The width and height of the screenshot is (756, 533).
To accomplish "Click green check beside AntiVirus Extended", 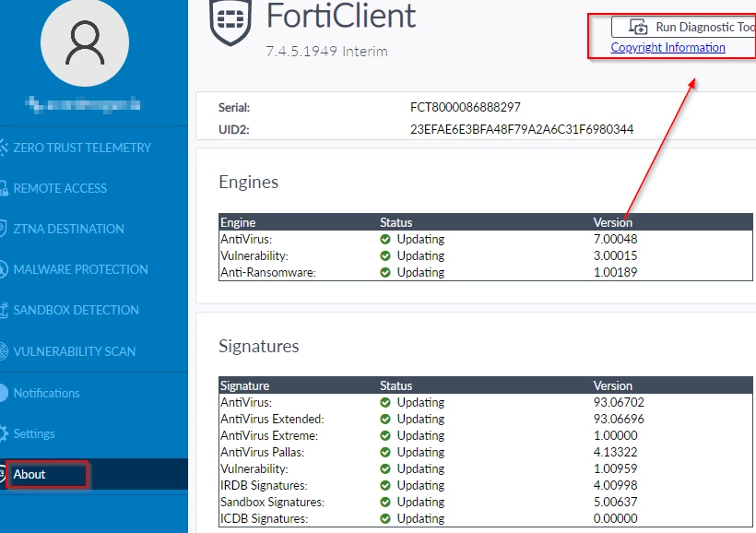I will click(384, 420).
